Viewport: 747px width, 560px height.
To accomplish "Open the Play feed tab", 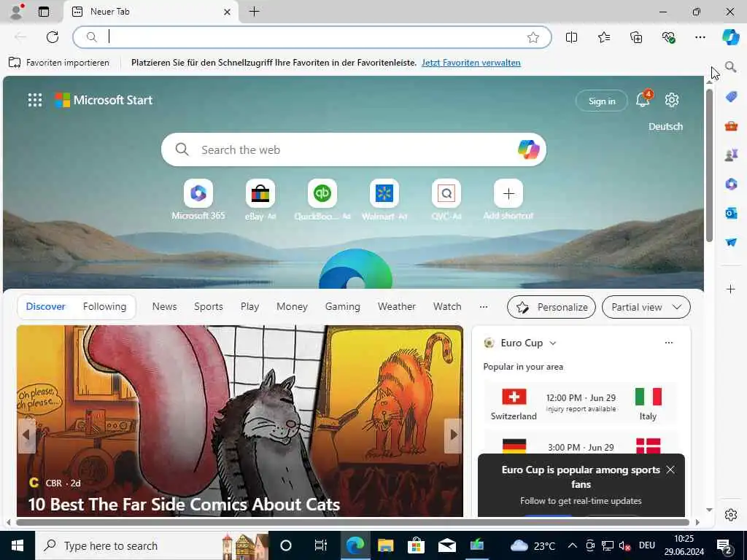I will [x=249, y=307].
